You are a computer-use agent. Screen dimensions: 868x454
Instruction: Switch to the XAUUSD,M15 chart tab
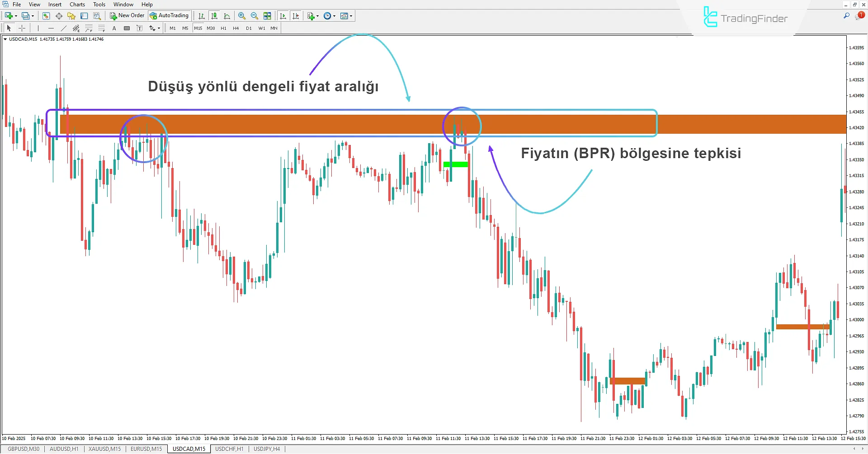[104, 449]
